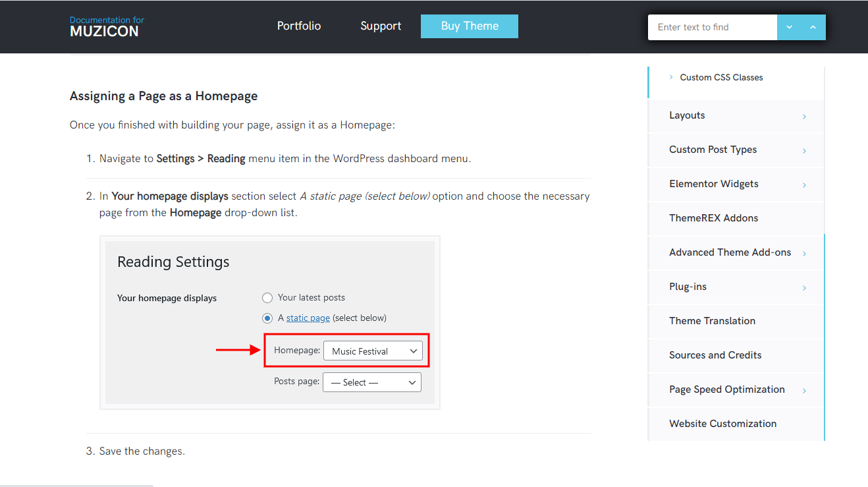Viewport: 868px width, 487px height.
Task: Jump to previous search result arrow
Action: [813, 27]
